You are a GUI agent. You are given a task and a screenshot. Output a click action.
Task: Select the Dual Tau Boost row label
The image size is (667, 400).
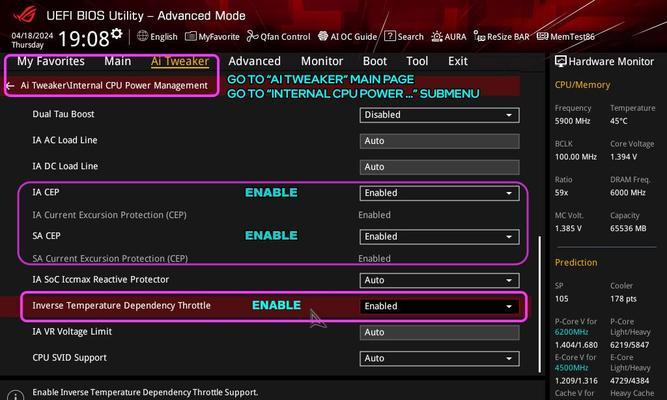[63, 114]
